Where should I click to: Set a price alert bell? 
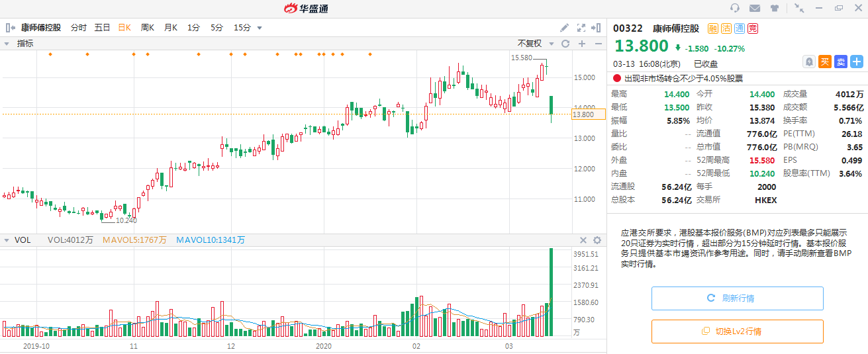tap(808, 62)
